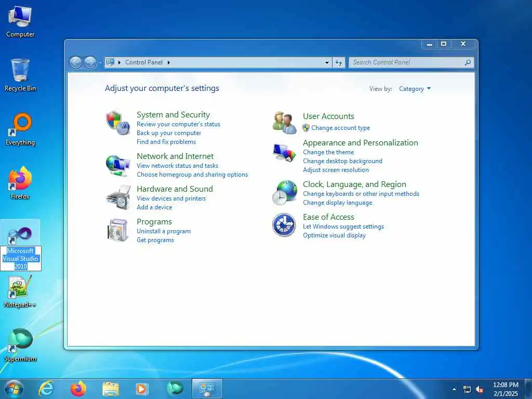This screenshot has width=532, height=399.
Task: Open the Network and Internet globe icon
Action: 118,165
